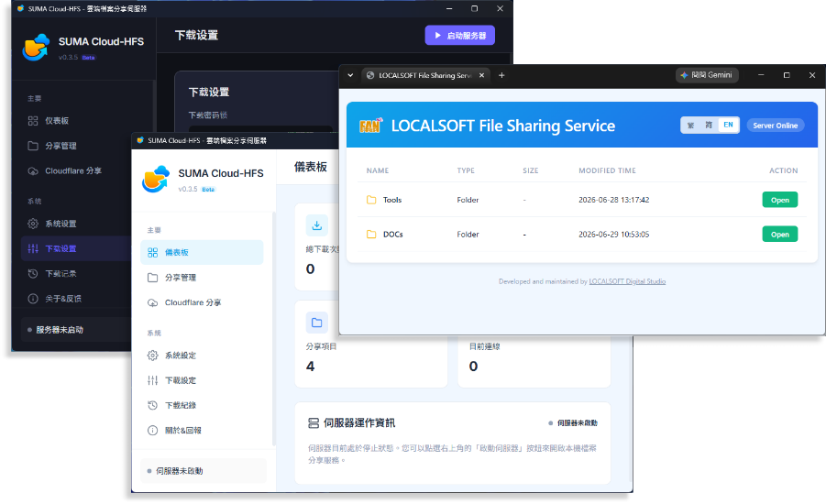Click the SUMA Cloud-HFS logo in light window
826x504 pixels.
coord(156,179)
